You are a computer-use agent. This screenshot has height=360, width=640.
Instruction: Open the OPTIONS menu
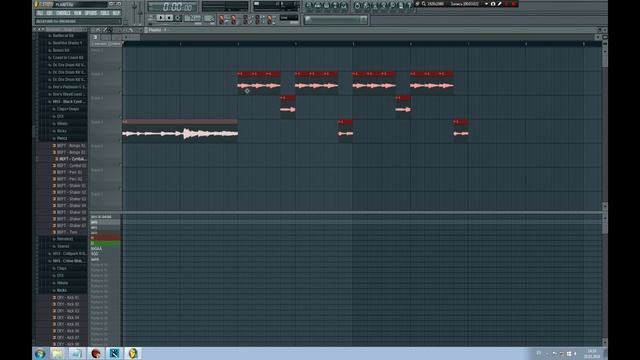tap(91, 13)
